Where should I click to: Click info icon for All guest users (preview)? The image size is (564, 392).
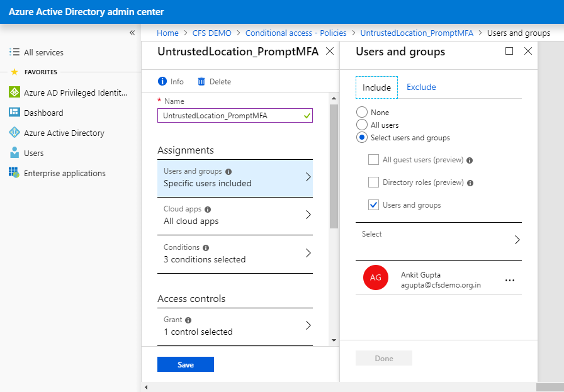pos(470,160)
